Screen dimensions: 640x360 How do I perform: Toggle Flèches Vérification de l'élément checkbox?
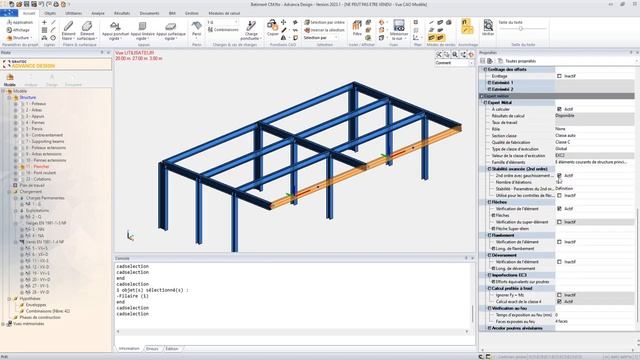click(559, 209)
